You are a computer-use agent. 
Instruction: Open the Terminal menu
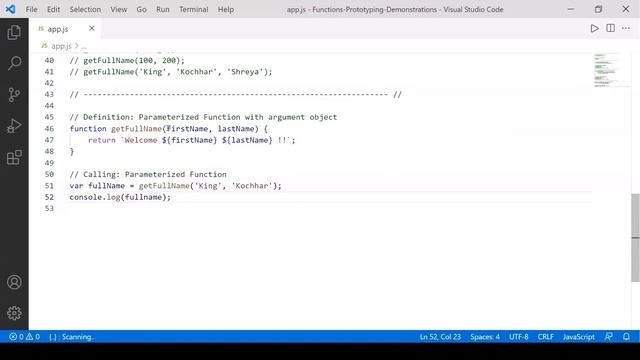point(193,9)
